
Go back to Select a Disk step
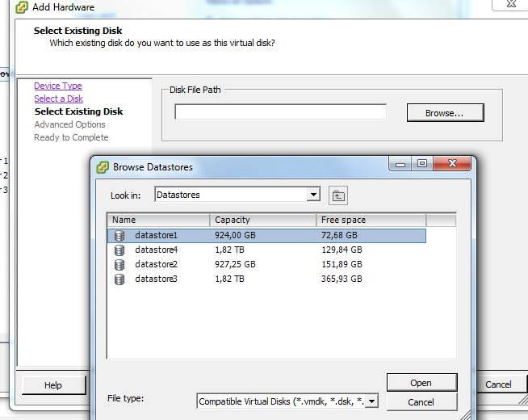[59, 99]
